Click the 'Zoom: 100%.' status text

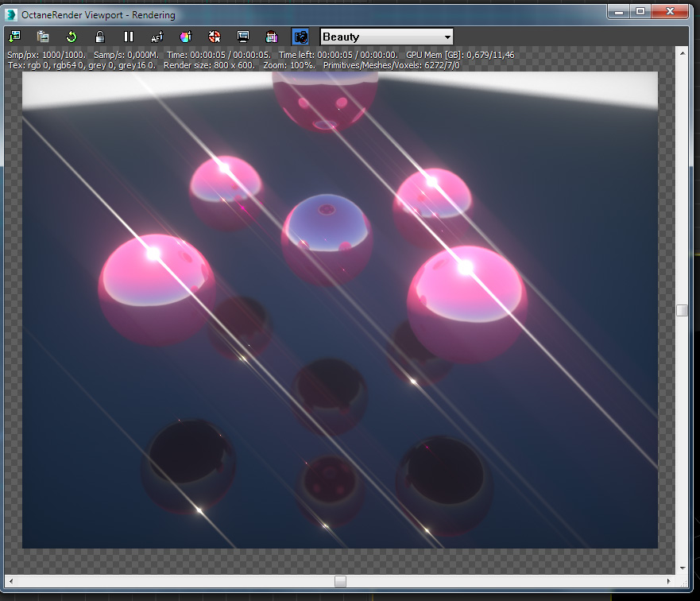coord(289,65)
